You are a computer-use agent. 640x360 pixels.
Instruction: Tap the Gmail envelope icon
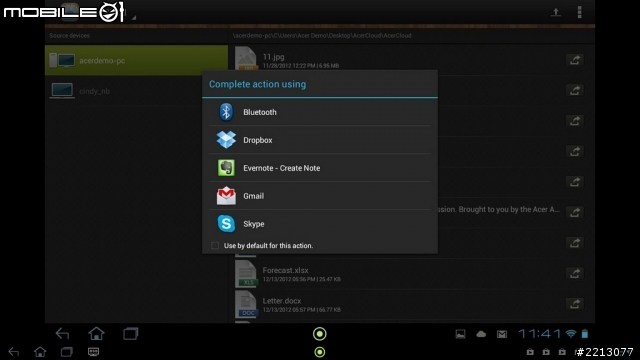(226, 196)
